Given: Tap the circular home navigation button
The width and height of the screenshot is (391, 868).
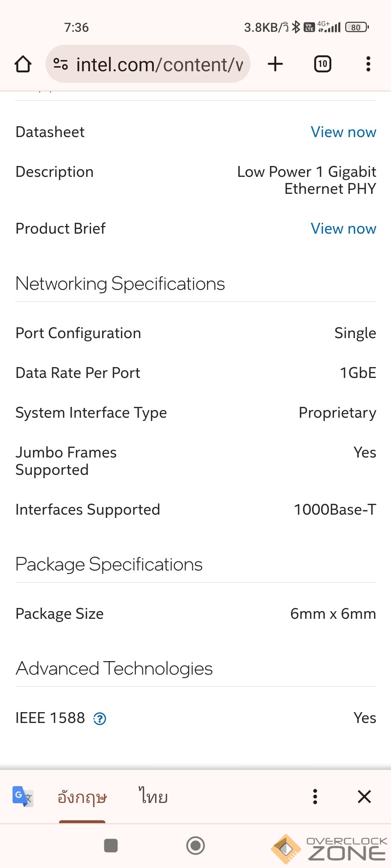Looking at the screenshot, I should click(195, 846).
